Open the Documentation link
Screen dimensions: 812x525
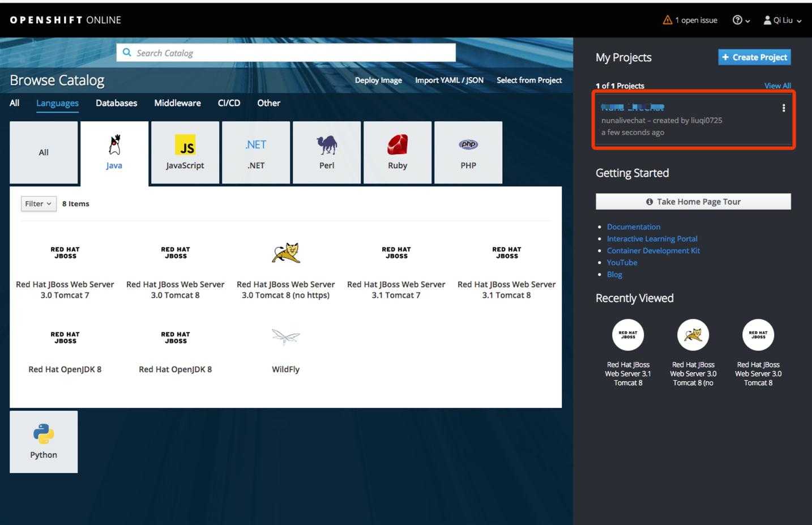click(x=634, y=227)
